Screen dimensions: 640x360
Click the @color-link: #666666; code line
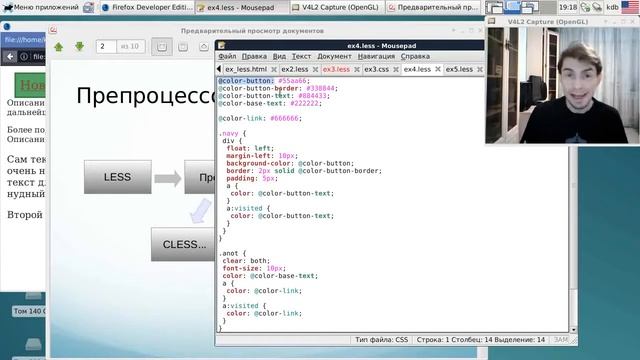260,118
